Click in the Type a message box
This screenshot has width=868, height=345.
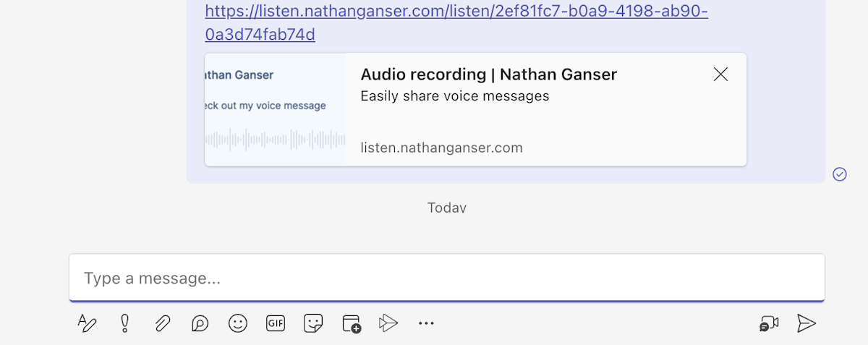[x=446, y=278]
